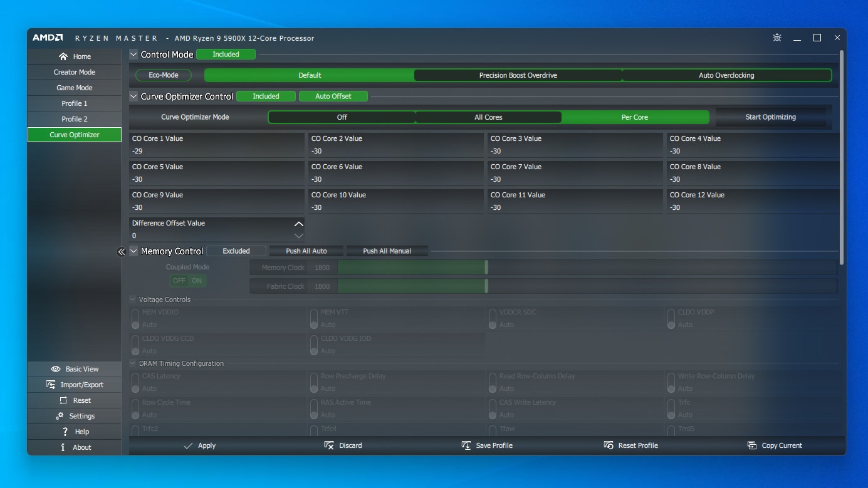Toggle Memory Control Excluded button
Screen dimensions: 868x488
pyautogui.click(x=236, y=251)
